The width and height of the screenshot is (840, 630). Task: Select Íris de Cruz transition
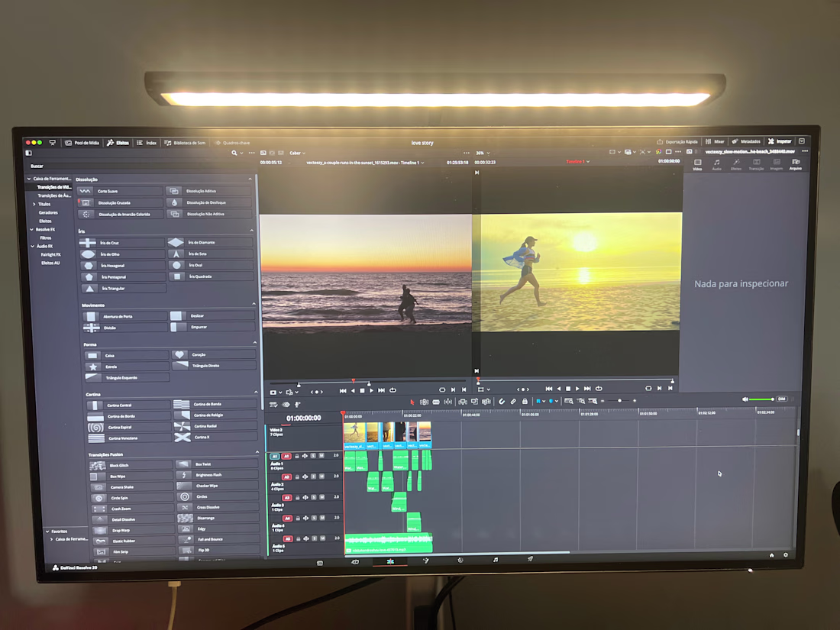click(x=121, y=243)
